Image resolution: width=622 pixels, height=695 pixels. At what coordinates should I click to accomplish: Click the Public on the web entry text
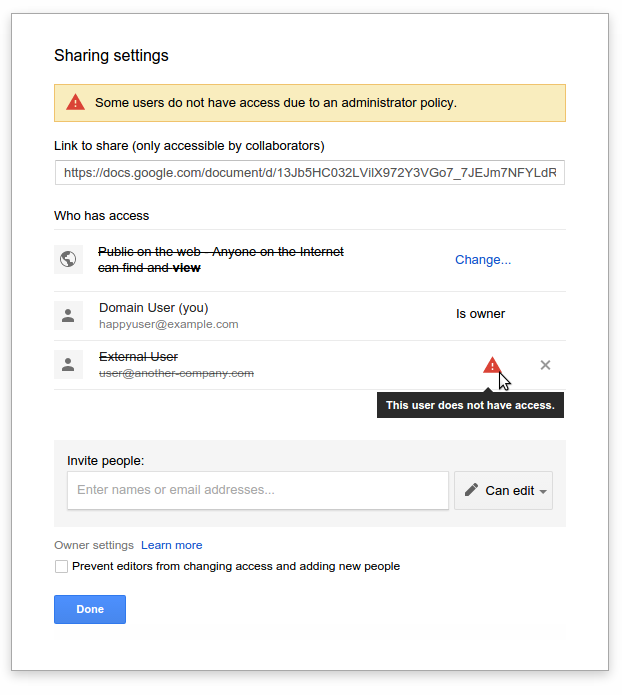(220, 259)
